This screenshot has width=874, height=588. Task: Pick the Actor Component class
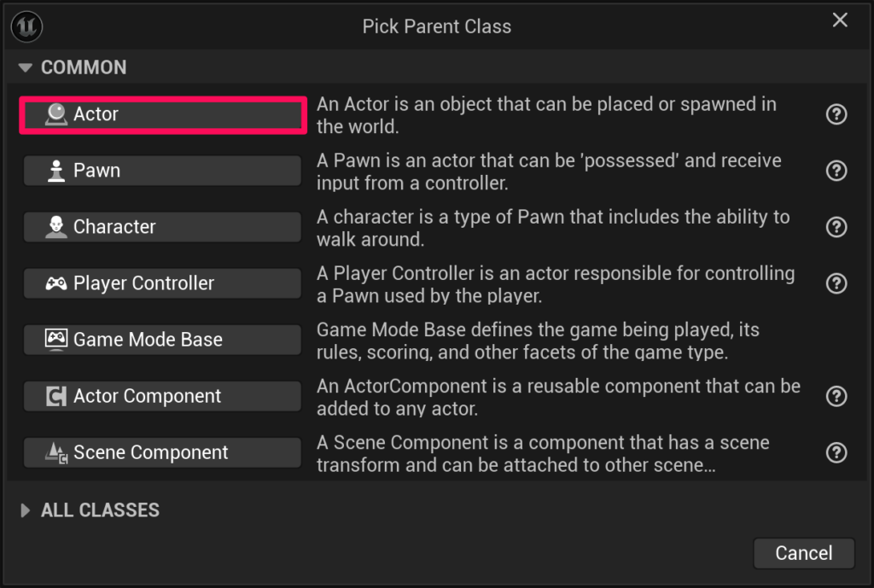pos(162,396)
